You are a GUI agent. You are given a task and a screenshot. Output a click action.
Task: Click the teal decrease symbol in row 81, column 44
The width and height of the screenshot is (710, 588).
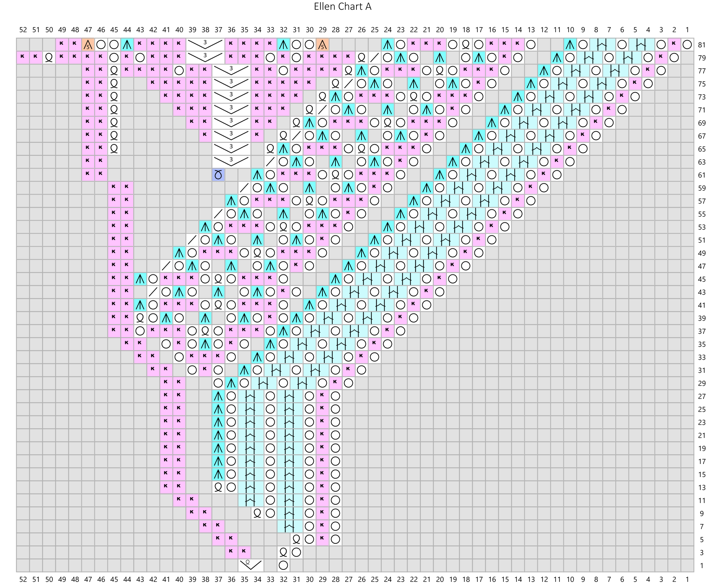[x=127, y=44]
